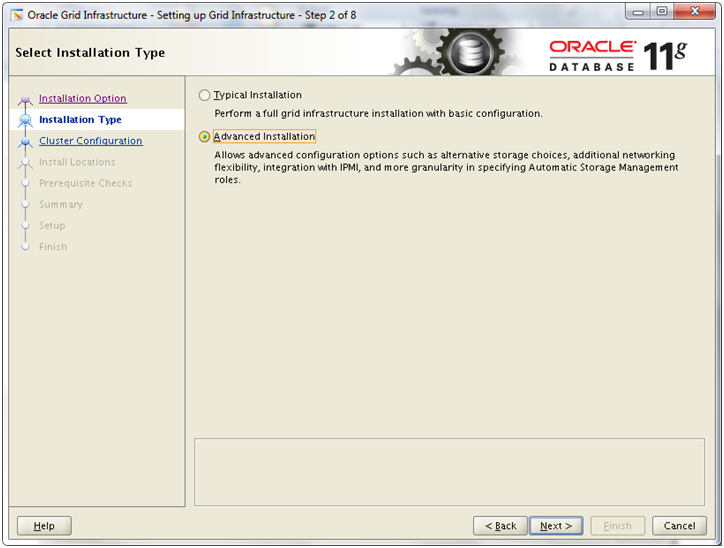This screenshot has width=724, height=548.
Task: Open the Installation Option step link
Action: point(83,98)
